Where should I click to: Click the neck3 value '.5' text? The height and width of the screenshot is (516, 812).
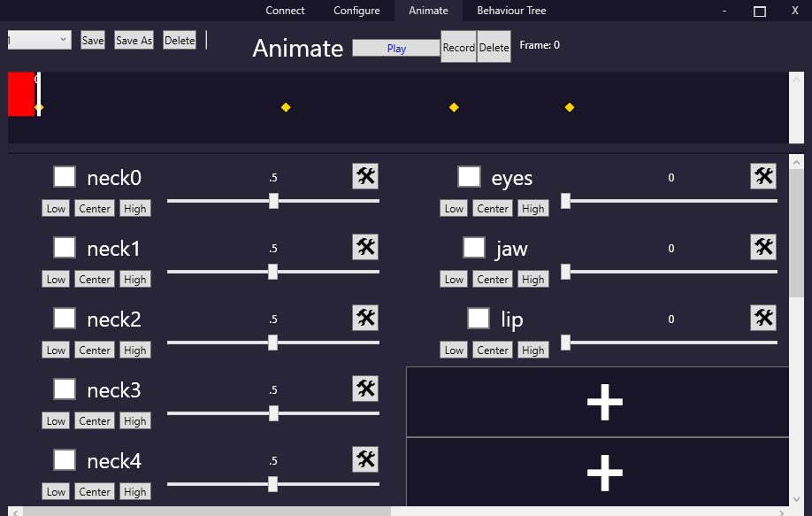[x=273, y=389]
